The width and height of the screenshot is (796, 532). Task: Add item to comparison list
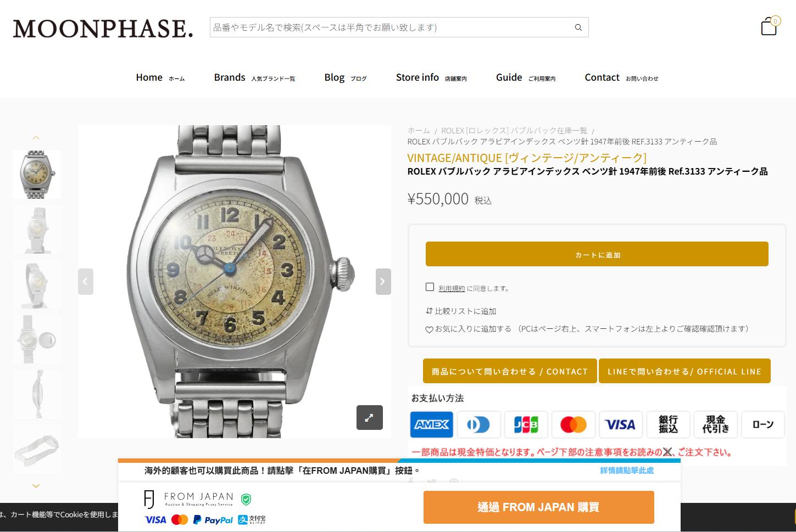click(x=461, y=311)
